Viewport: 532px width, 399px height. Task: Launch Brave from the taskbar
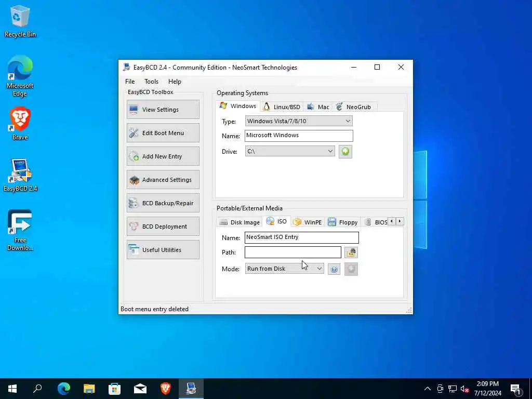coord(166,389)
